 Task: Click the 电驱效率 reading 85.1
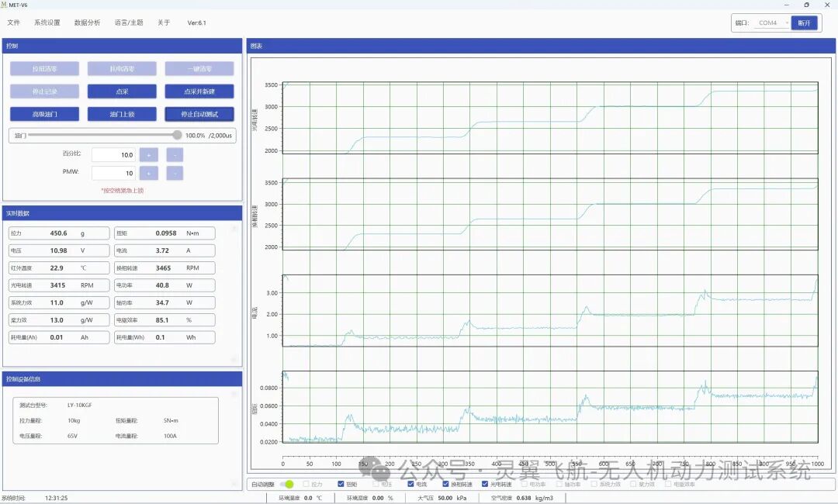162,319
